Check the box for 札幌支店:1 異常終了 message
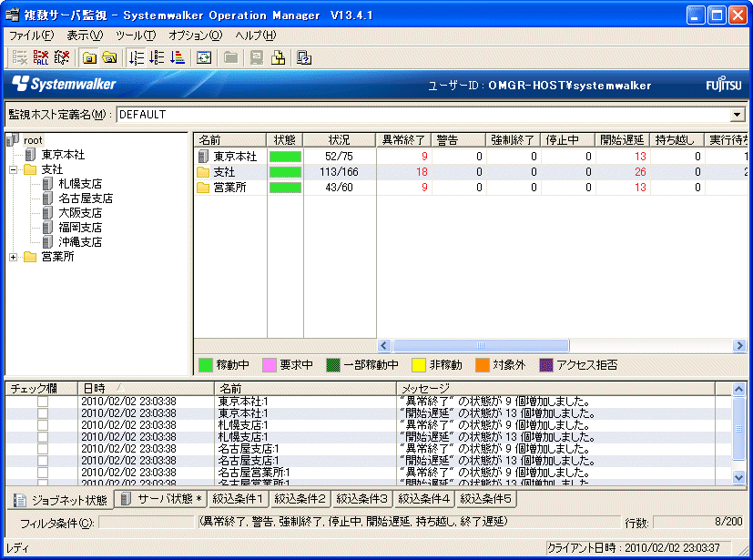 (x=43, y=425)
